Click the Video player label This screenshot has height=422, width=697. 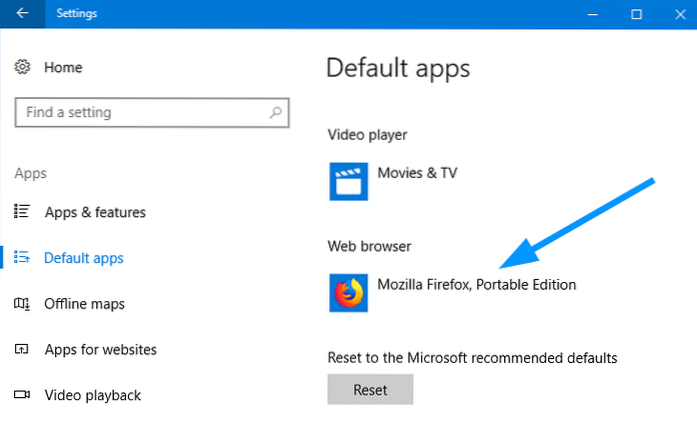[x=367, y=135]
